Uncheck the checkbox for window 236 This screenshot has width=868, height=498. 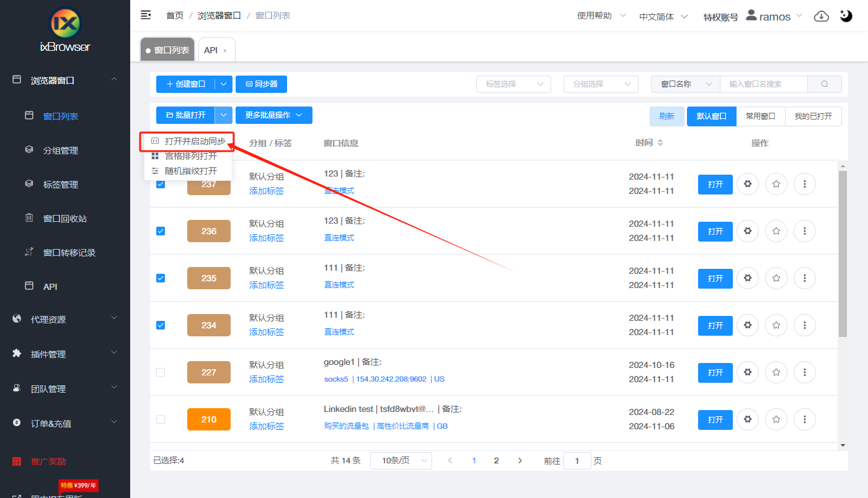tap(161, 231)
